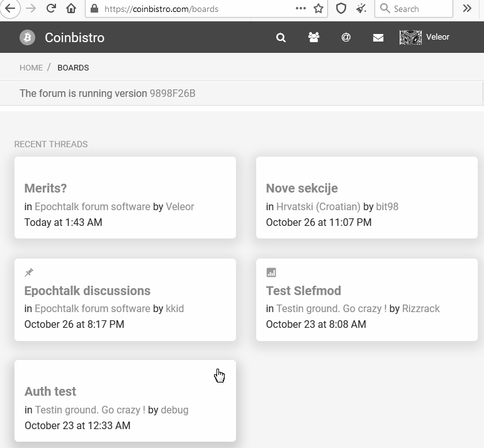Click 'The forum is running version' text
Screen dimensions: 484x448
pyautogui.click(x=83, y=93)
